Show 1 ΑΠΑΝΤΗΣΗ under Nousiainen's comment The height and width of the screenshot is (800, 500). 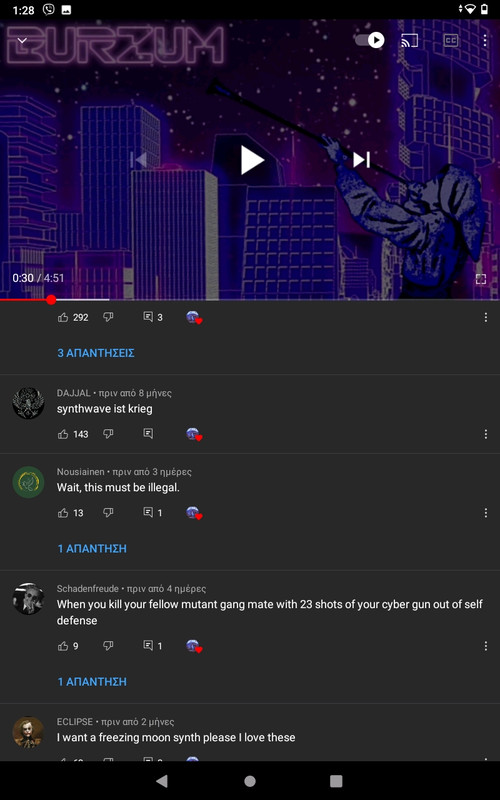coord(92,548)
